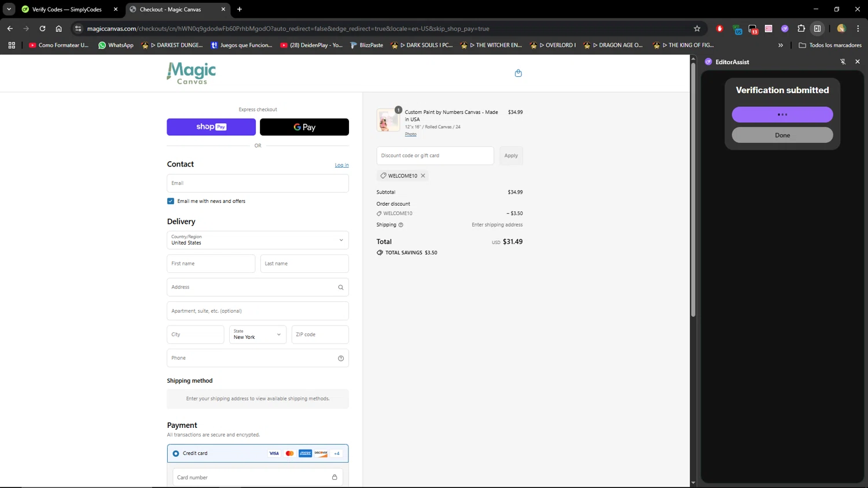Focus the Discount code or gift card field
868x488 pixels.
point(435,156)
